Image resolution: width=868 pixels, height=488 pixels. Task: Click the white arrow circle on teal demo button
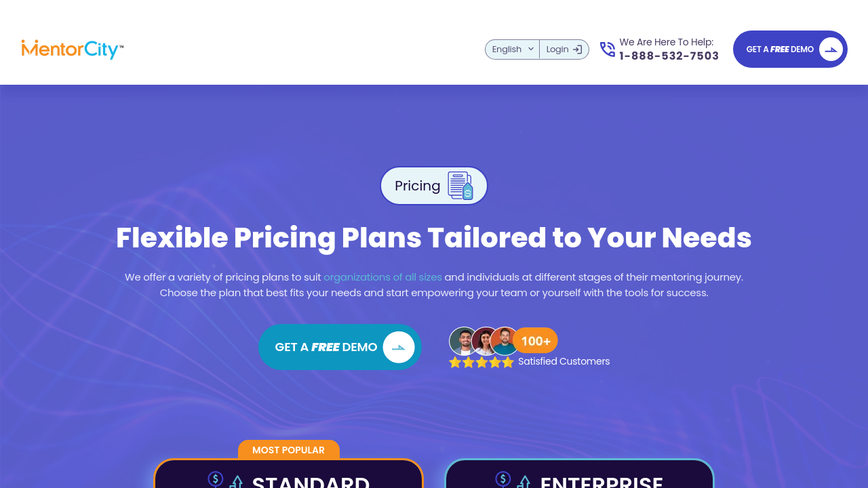(x=399, y=347)
